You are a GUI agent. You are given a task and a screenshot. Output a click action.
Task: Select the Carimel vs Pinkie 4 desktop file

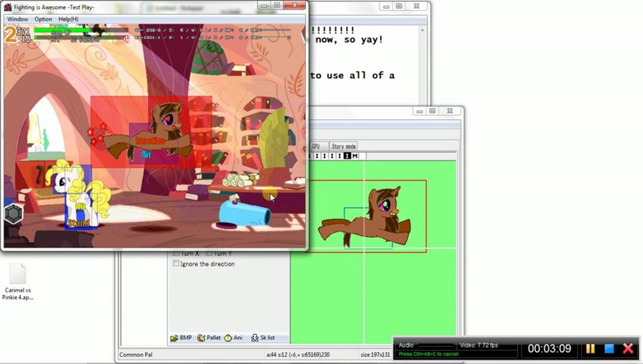coord(18,282)
